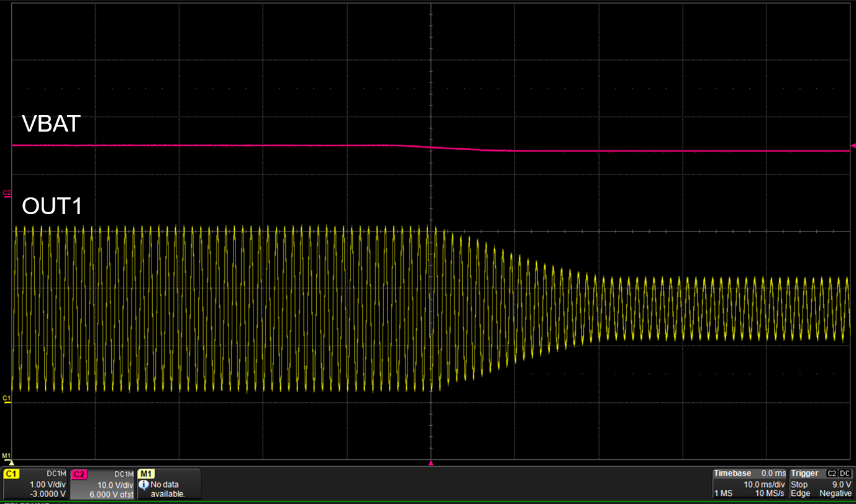Viewport: 856px width, 504px height.
Task: Click the DC coupling badge in Trigger box
Action: click(x=844, y=474)
